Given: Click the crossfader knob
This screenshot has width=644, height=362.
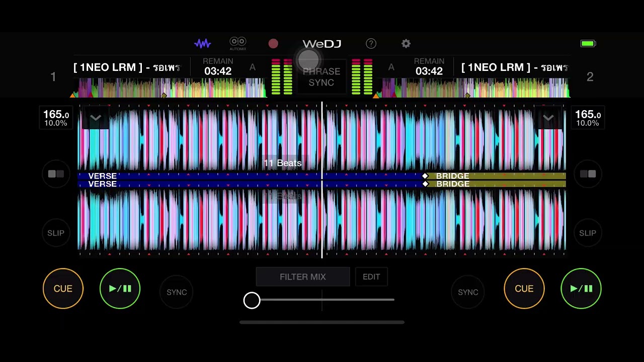Looking at the screenshot, I should 252,301.
